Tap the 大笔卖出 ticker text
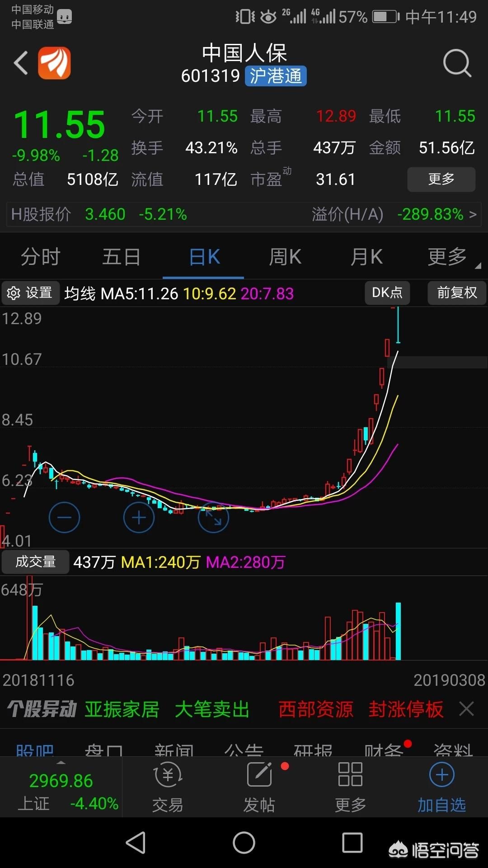This screenshot has height=868, width=488. (x=212, y=709)
